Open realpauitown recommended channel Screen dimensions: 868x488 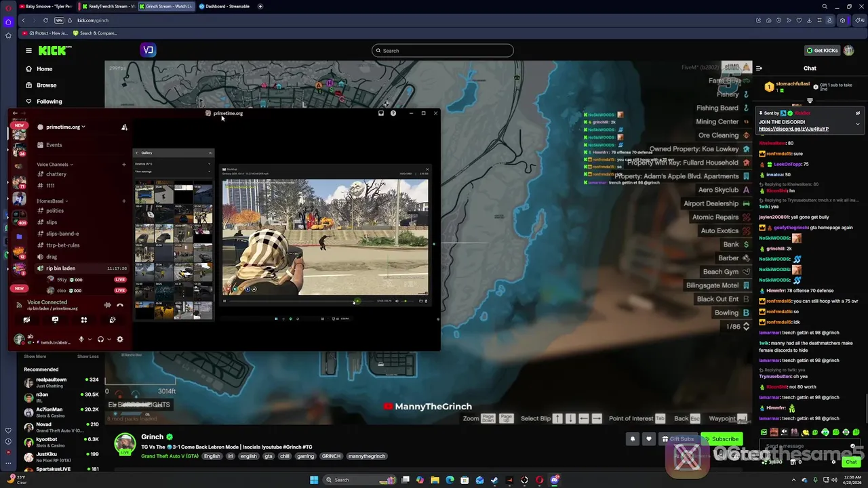pos(61,382)
